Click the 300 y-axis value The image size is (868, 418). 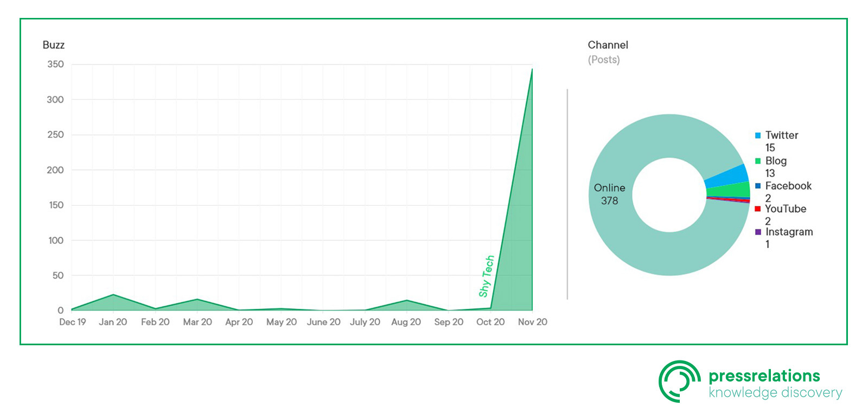(55, 99)
